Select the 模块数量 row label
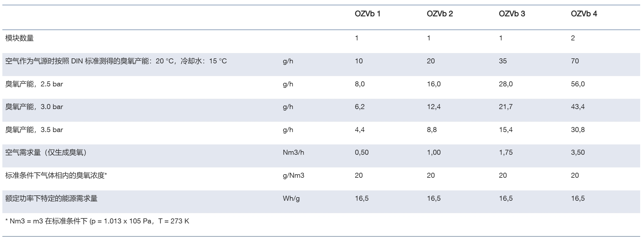The width and height of the screenshot is (644, 242). pos(19,38)
